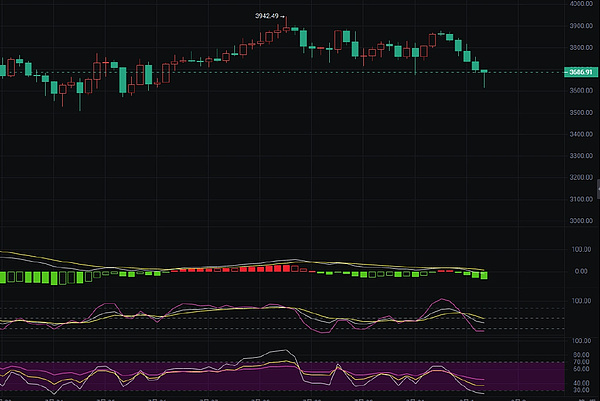600x401 pixels.
Task: Select the last candlestick on the right
Action: (x=484, y=73)
